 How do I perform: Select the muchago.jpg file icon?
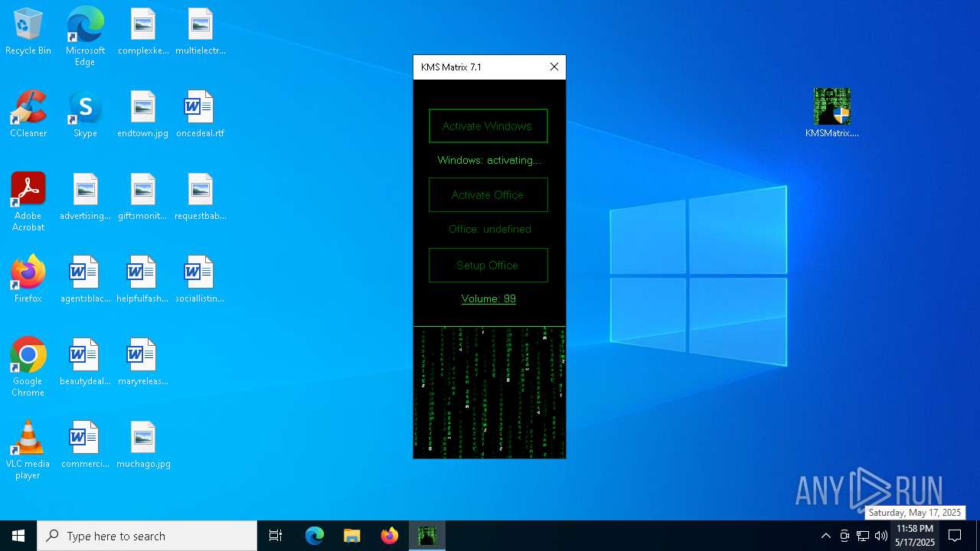[x=143, y=445]
